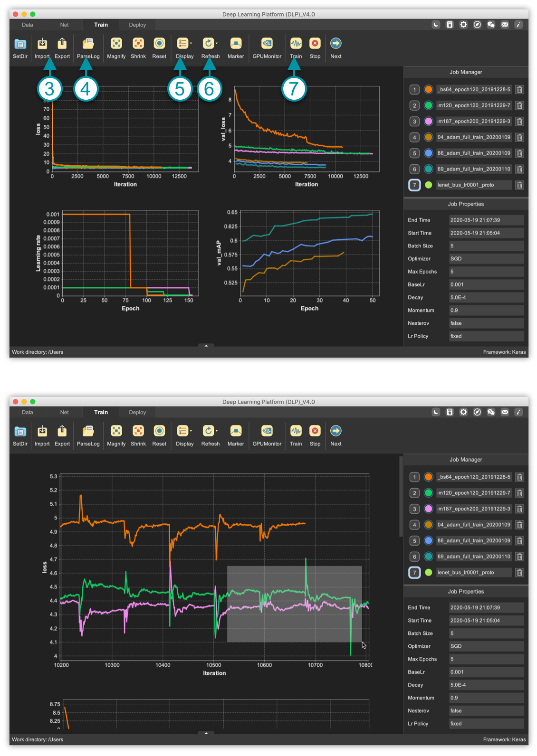Click the Shrink tool in the upper window
This screenshot has height=756, width=537.
click(138, 44)
